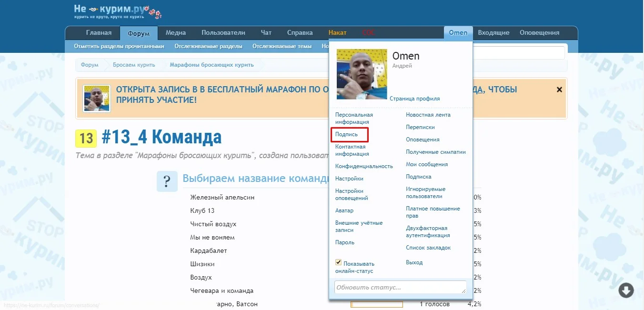The width and height of the screenshot is (644, 310).
Task: Toggle the Показывать онлайн-статус checkbox
Action: pos(339,262)
